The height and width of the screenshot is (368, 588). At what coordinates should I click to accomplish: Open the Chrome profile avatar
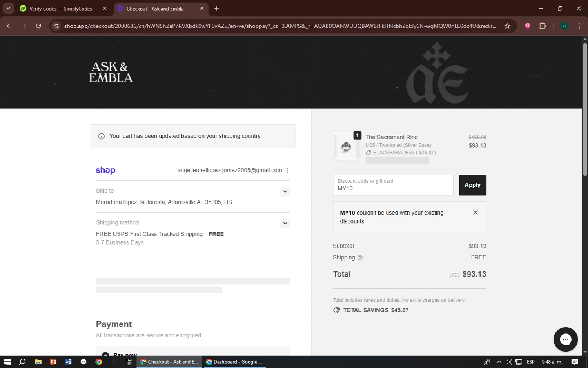pyautogui.click(x=564, y=26)
